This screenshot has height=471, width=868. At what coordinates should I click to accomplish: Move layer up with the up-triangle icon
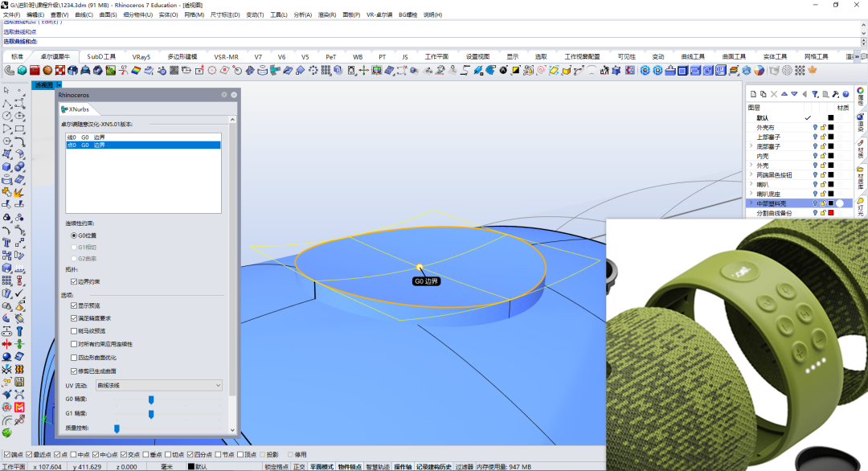tap(784, 94)
